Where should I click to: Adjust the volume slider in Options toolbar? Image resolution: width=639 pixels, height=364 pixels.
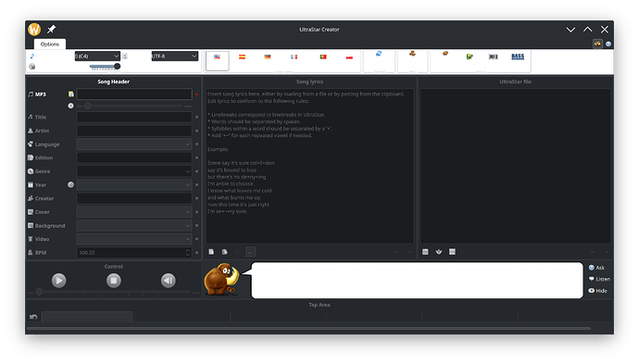click(105, 67)
